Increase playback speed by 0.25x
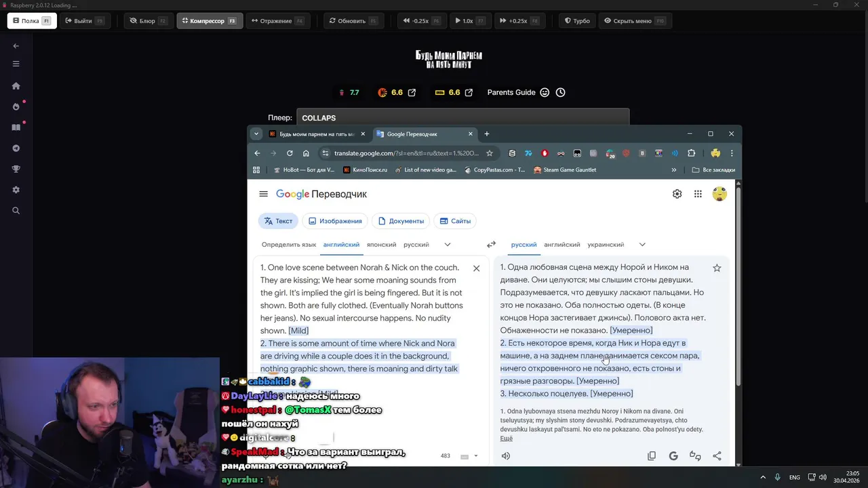Screen dimensions: 868x488 519,21
